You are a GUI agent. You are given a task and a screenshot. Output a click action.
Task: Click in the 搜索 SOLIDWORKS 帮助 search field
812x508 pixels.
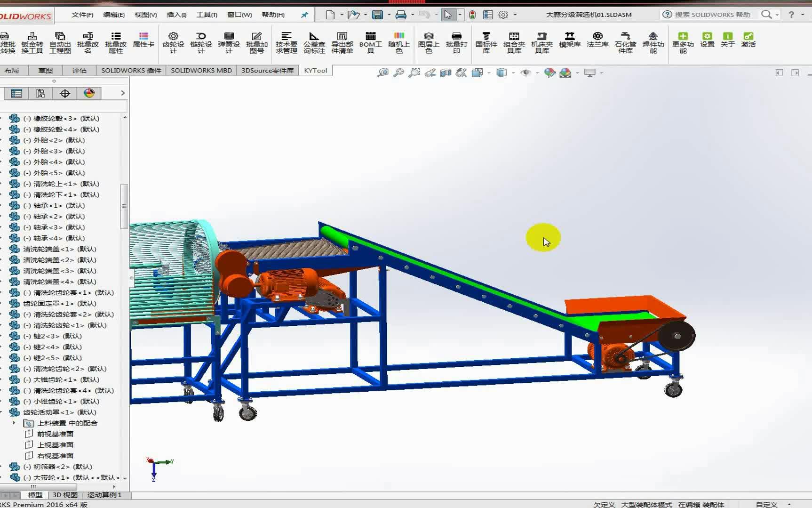click(x=712, y=15)
